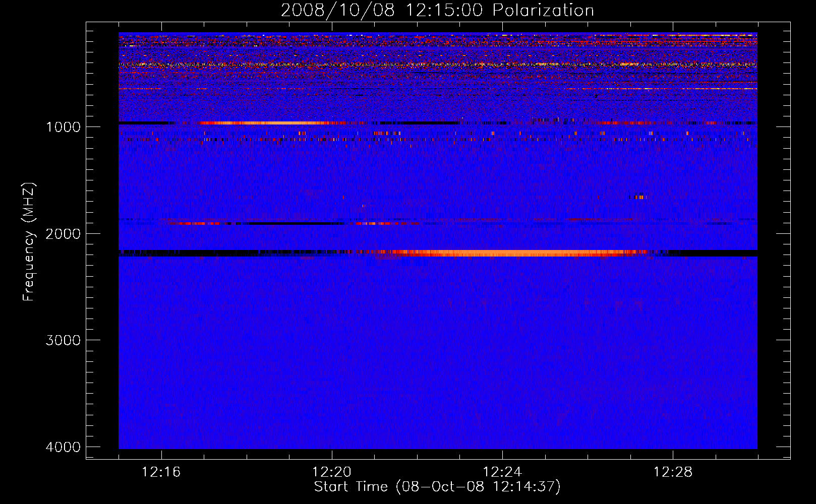
Task: Click the 1000 frequency tick label
Action: tap(63, 127)
